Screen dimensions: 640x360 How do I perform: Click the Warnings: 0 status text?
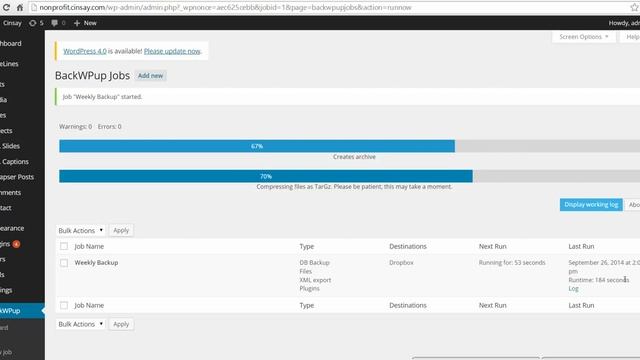click(x=76, y=127)
